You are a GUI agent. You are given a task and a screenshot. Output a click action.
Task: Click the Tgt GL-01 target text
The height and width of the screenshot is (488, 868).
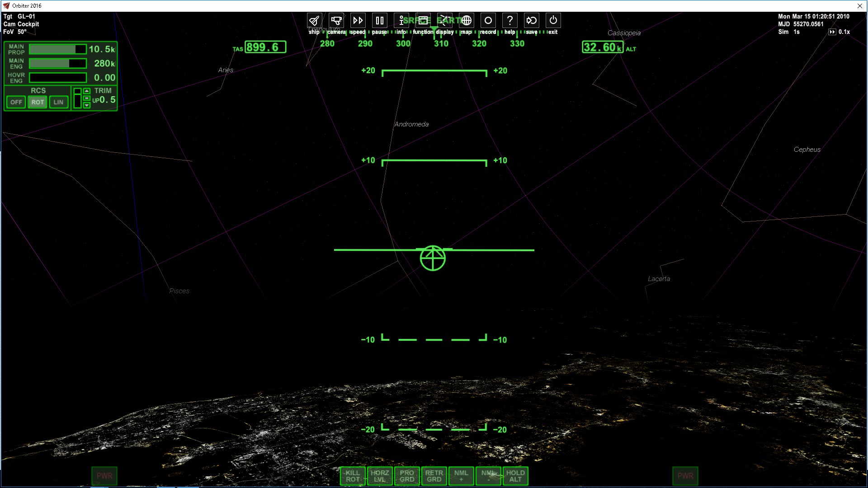[19, 16]
